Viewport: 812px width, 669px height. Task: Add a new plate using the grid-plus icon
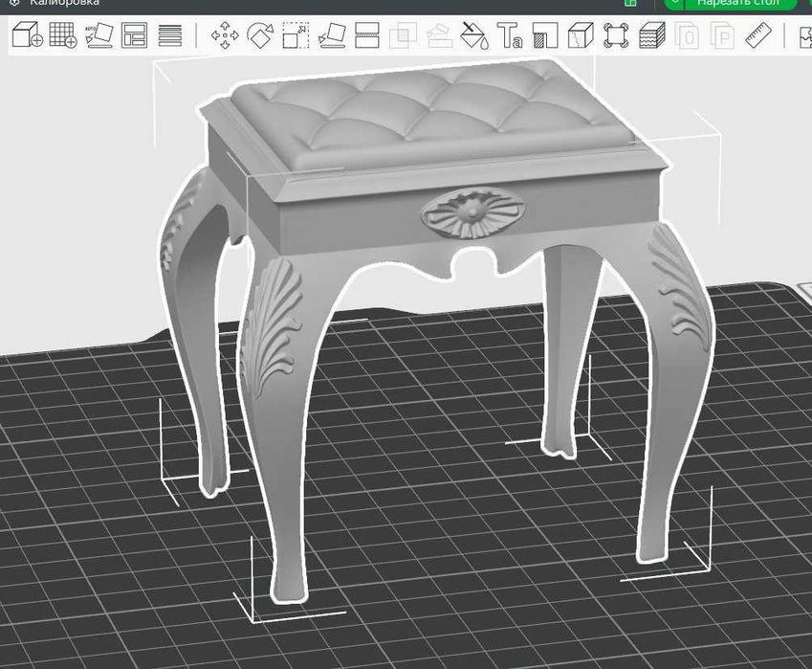tap(63, 35)
